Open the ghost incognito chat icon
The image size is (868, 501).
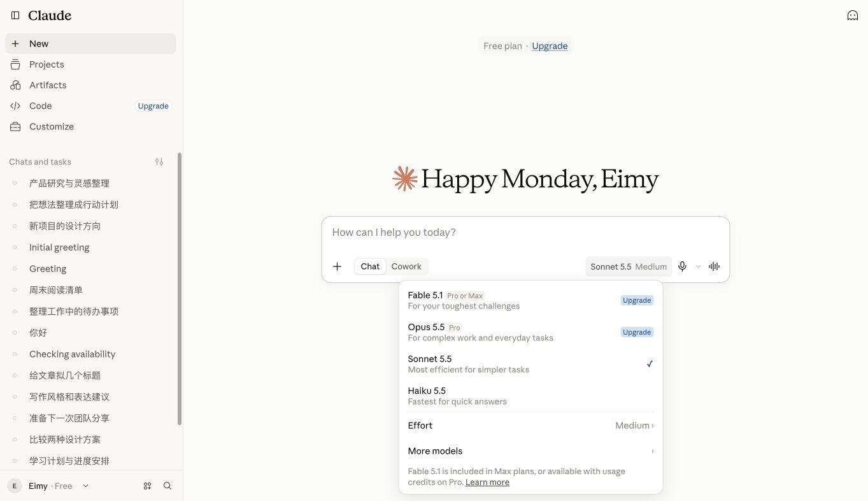tap(852, 15)
